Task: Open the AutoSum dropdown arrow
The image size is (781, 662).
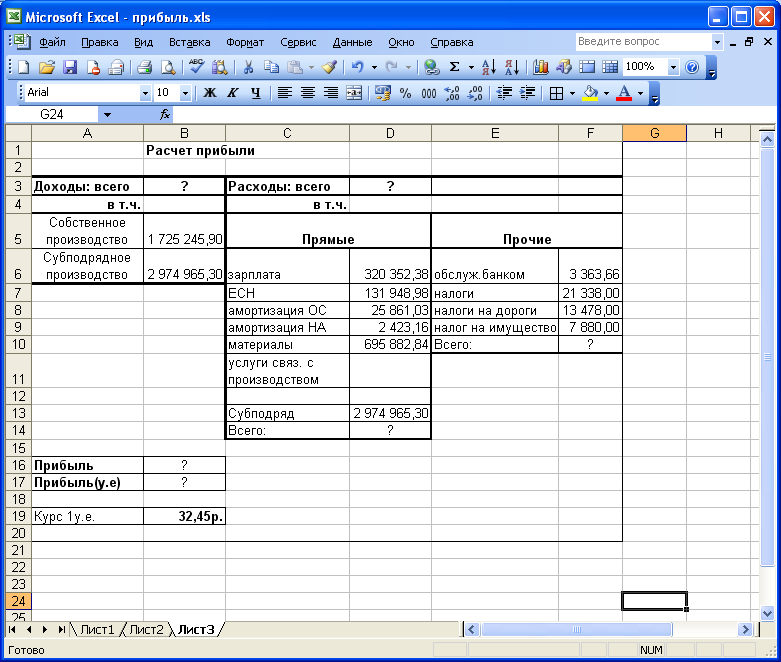Action: pos(471,67)
